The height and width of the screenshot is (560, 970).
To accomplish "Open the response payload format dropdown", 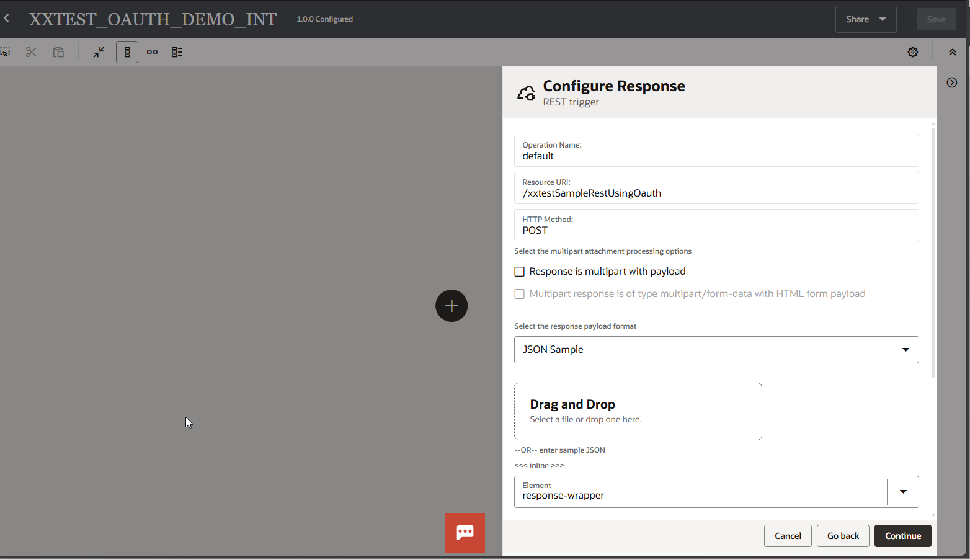I will tap(905, 349).
